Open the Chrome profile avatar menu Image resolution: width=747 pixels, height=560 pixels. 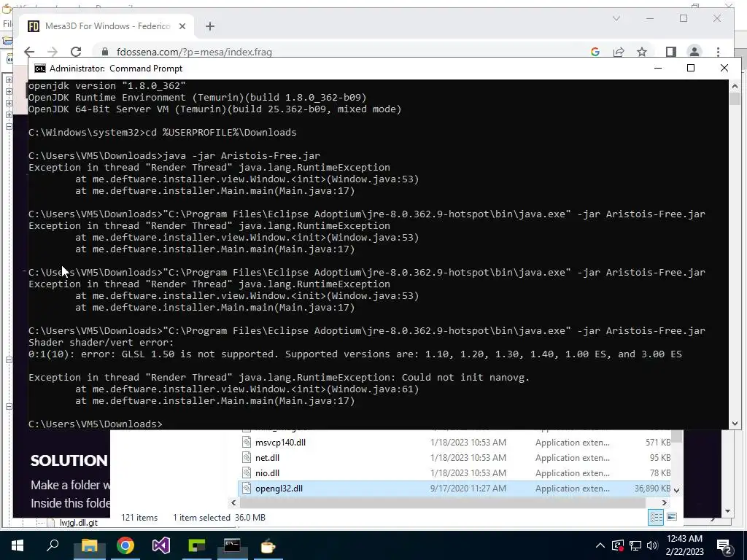click(x=694, y=52)
